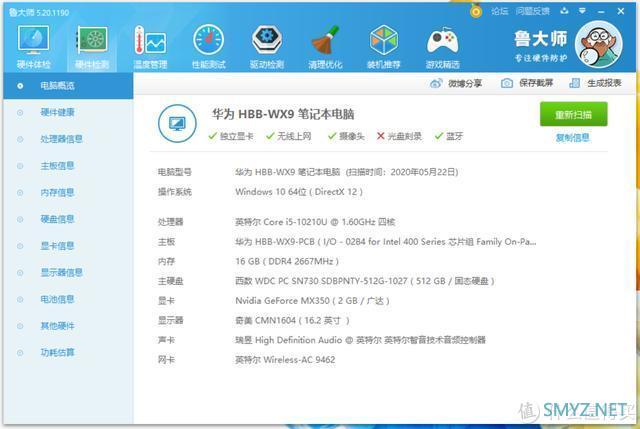
Task: Click Windows 10 64位 operating system value
Action: pos(299,192)
